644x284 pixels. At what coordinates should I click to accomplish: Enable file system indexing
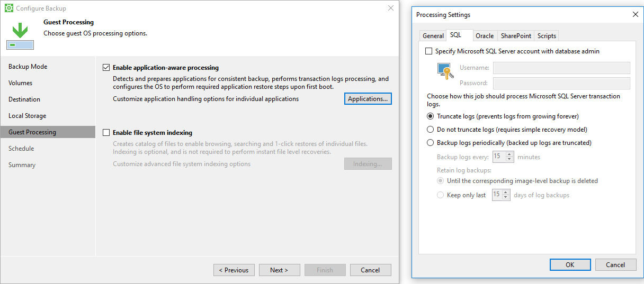click(x=106, y=133)
